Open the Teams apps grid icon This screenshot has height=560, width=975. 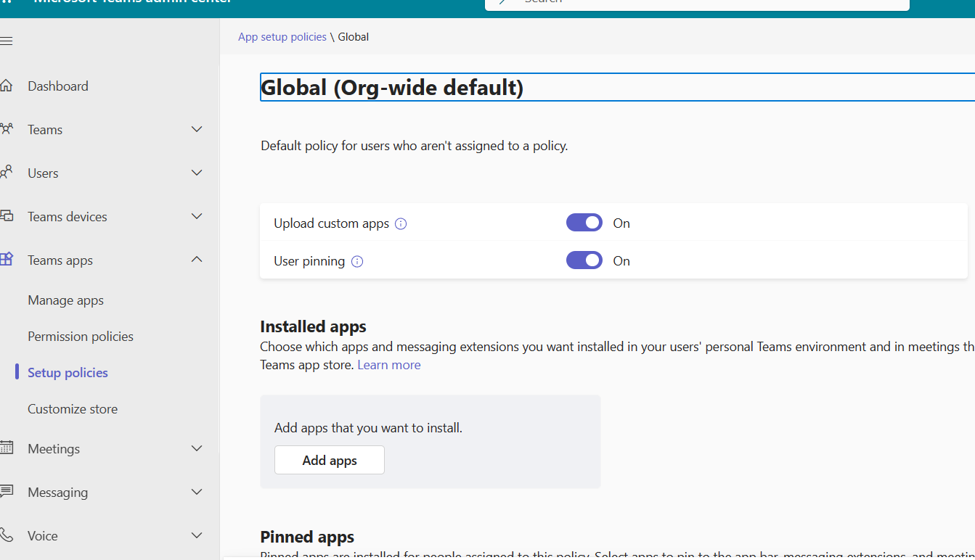point(9,259)
